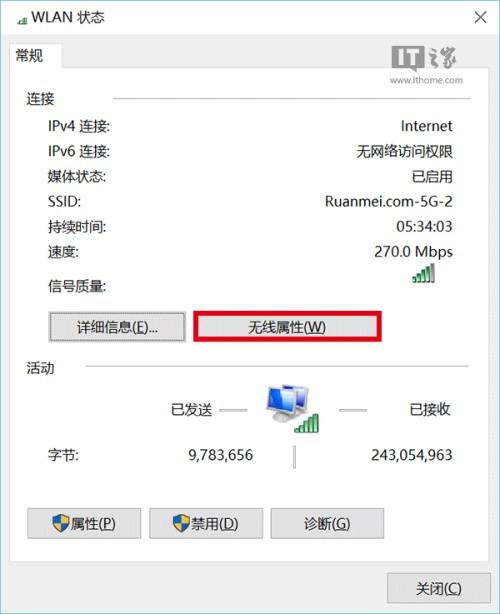Click the SSID value Ruanmei.com-5G-2
The height and width of the screenshot is (614, 500).
(x=388, y=202)
